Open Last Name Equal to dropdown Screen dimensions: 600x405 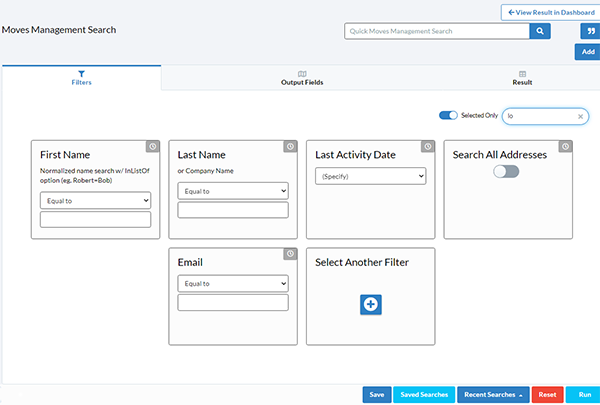point(233,191)
